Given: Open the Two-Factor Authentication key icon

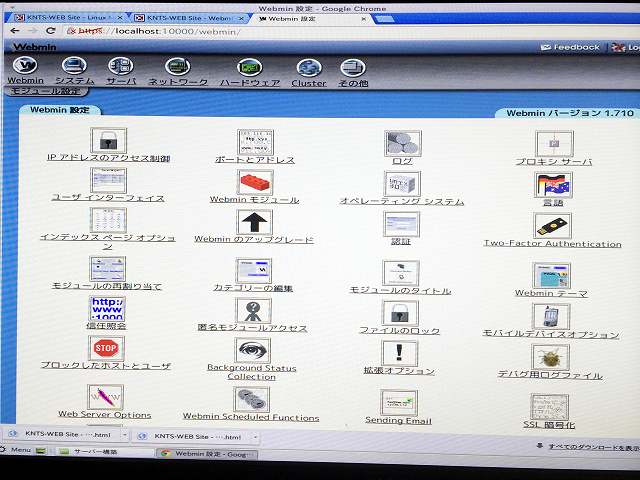Looking at the screenshot, I should tap(552, 226).
